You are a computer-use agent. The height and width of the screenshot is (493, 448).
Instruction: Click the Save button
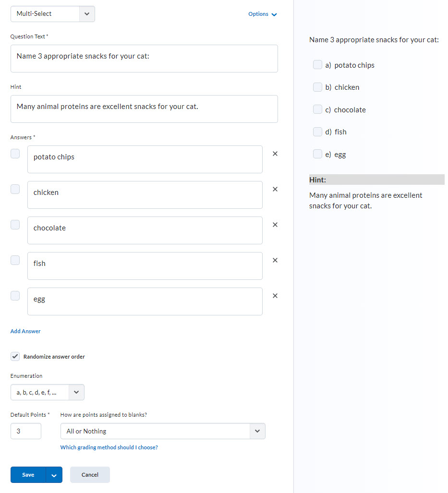28,475
